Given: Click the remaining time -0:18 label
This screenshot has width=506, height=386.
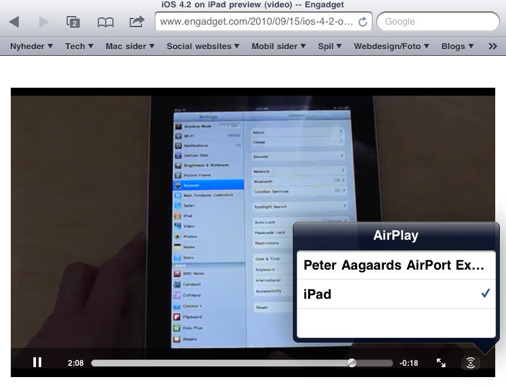Looking at the screenshot, I should [x=409, y=363].
